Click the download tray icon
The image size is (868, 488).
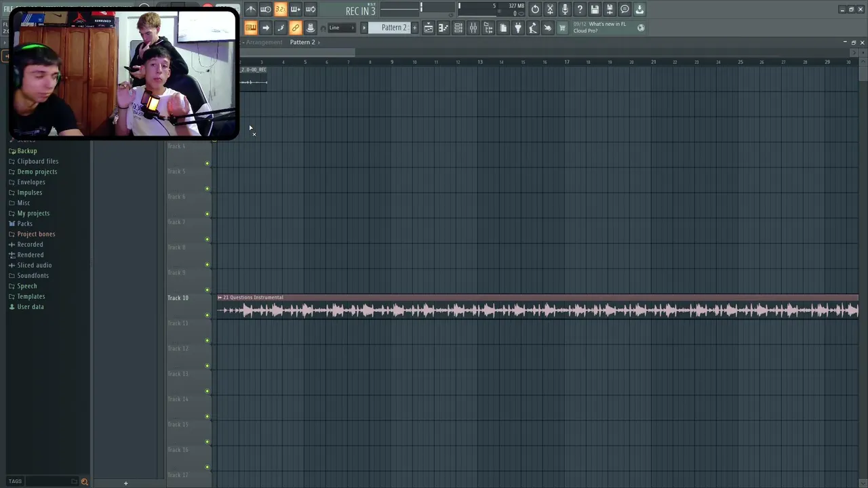[639, 9]
